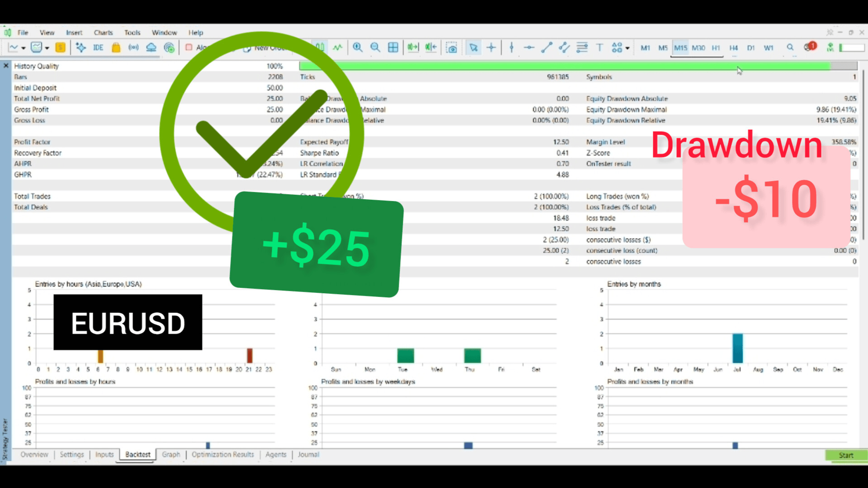Select the crosshair tool
Screen dimensions: 868x488
point(491,47)
